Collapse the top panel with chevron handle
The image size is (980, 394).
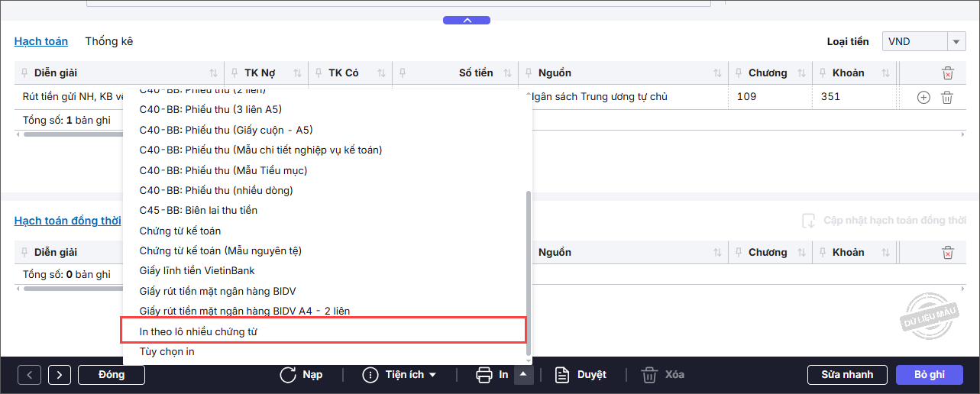(x=467, y=21)
